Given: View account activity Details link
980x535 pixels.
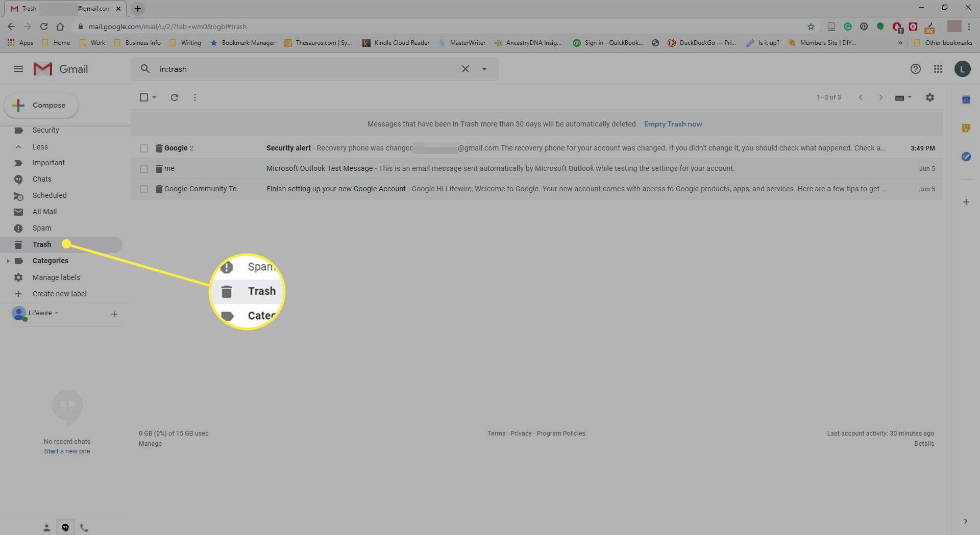Looking at the screenshot, I should tap(924, 444).
